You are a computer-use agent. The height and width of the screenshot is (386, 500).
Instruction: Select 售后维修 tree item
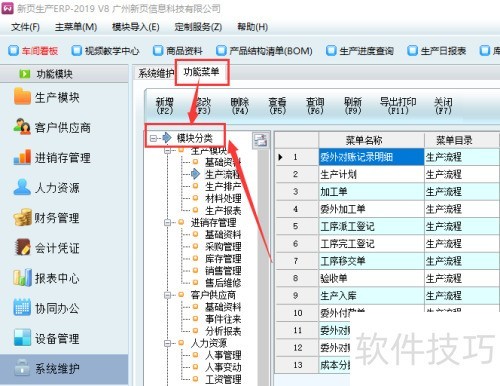tap(223, 283)
